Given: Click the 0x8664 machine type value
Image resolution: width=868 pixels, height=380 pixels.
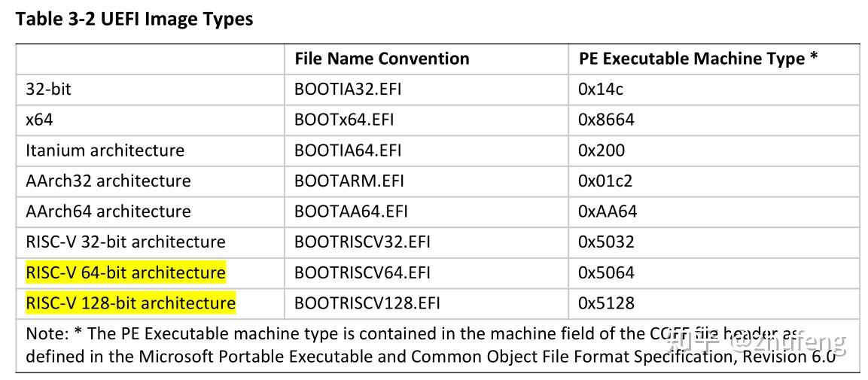Looking at the screenshot, I should pos(606,120).
